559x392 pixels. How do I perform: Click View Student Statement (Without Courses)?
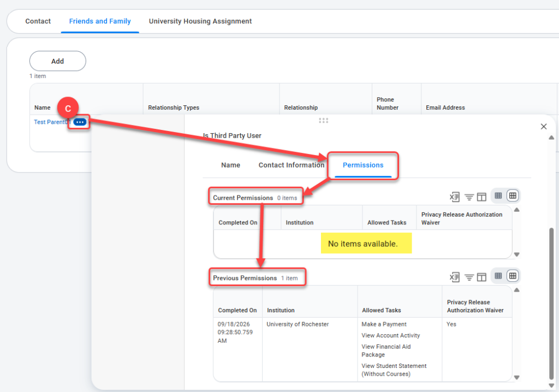(x=394, y=370)
